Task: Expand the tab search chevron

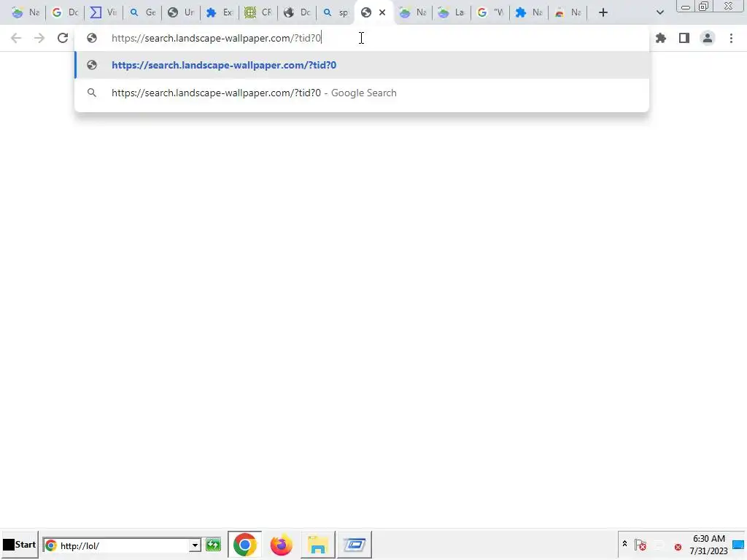Action: pyautogui.click(x=659, y=13)
